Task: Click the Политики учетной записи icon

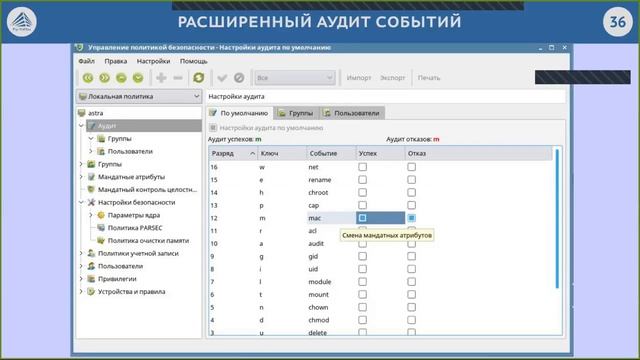Action: pyautogui.click(x=91, y=253)
